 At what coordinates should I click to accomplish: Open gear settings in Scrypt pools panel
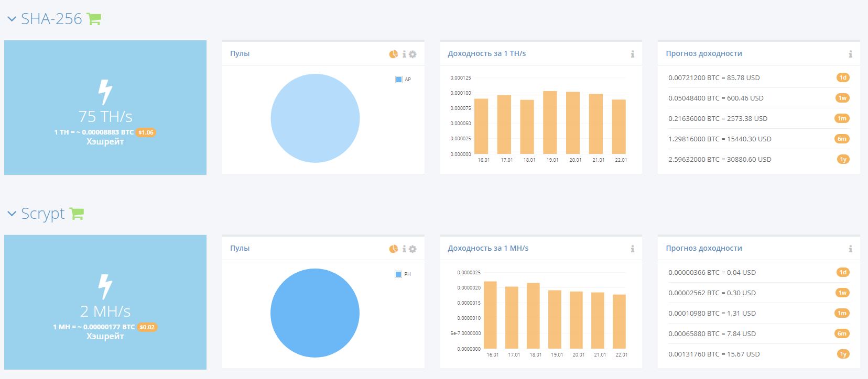pyautogui.click(x=413, y=249)
